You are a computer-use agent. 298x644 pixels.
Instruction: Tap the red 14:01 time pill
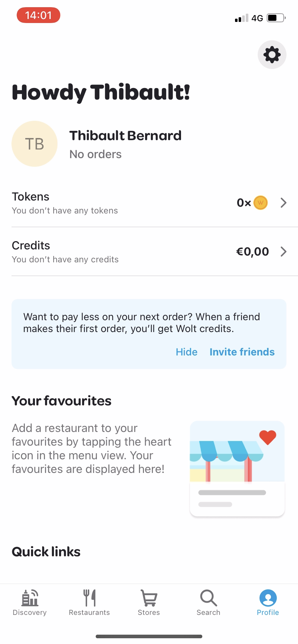(x=39, y=15)
